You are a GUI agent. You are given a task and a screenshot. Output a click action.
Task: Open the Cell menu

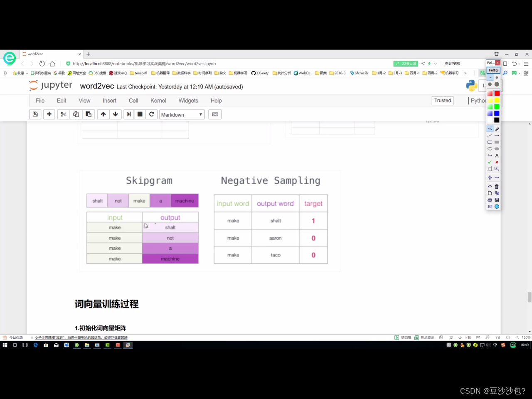pos(133,101)
